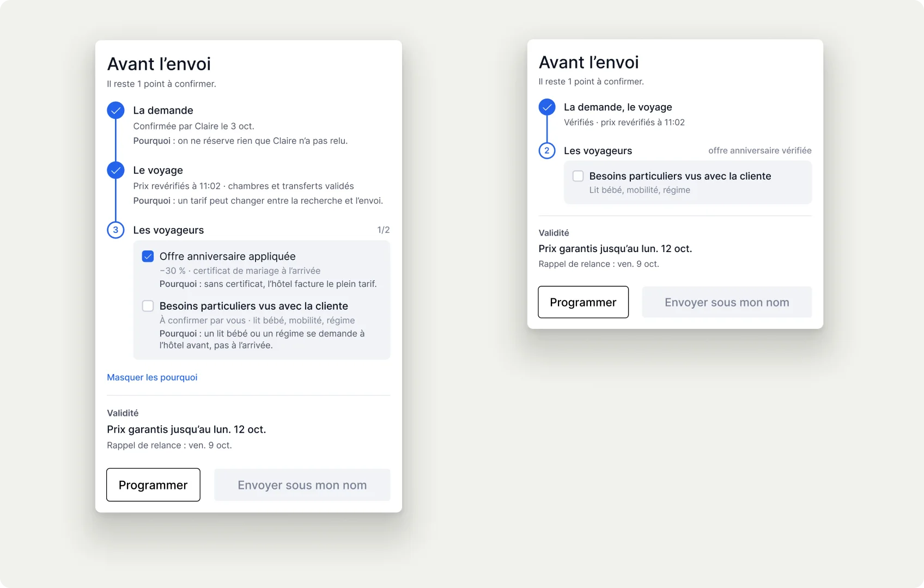Click the checkmark icon beside La demande
Screen dimensions: 924x588
click(115, 111)
